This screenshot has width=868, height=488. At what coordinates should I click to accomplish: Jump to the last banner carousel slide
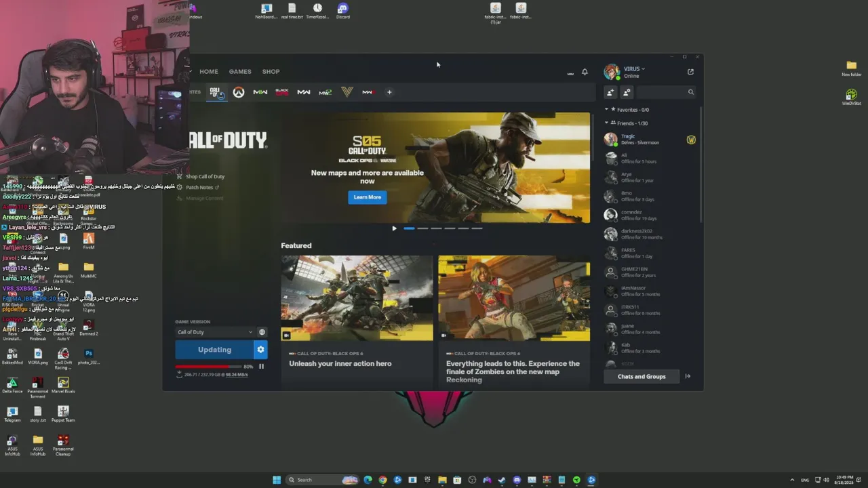click(x=477, y=228)
